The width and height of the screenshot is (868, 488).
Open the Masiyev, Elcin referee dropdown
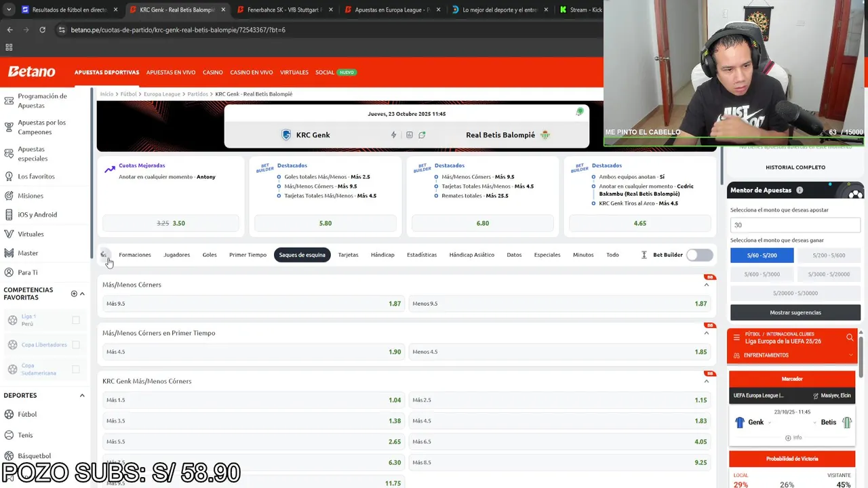(832, 396)
